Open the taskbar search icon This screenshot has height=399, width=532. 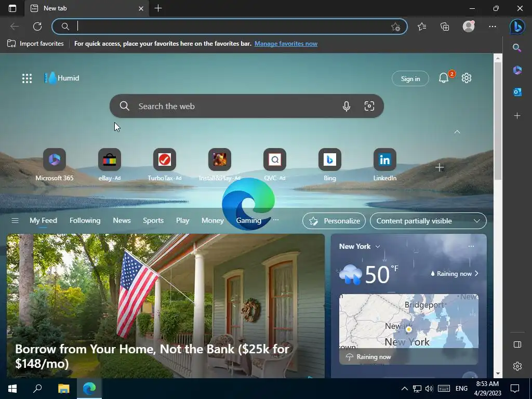37,389
